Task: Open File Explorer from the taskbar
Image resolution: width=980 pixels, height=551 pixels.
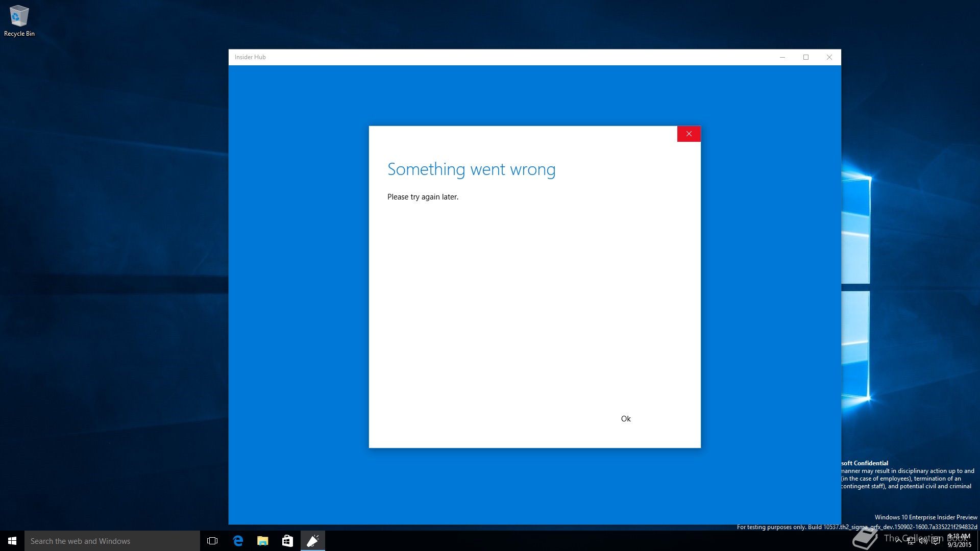Action: coord(263,541)
